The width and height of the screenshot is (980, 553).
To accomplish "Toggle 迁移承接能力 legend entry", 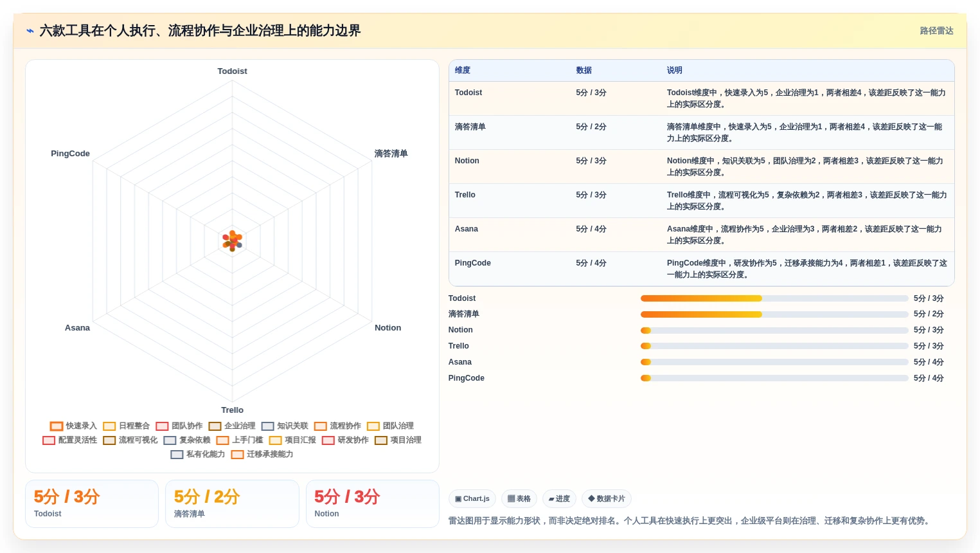I will click(262, 455).
